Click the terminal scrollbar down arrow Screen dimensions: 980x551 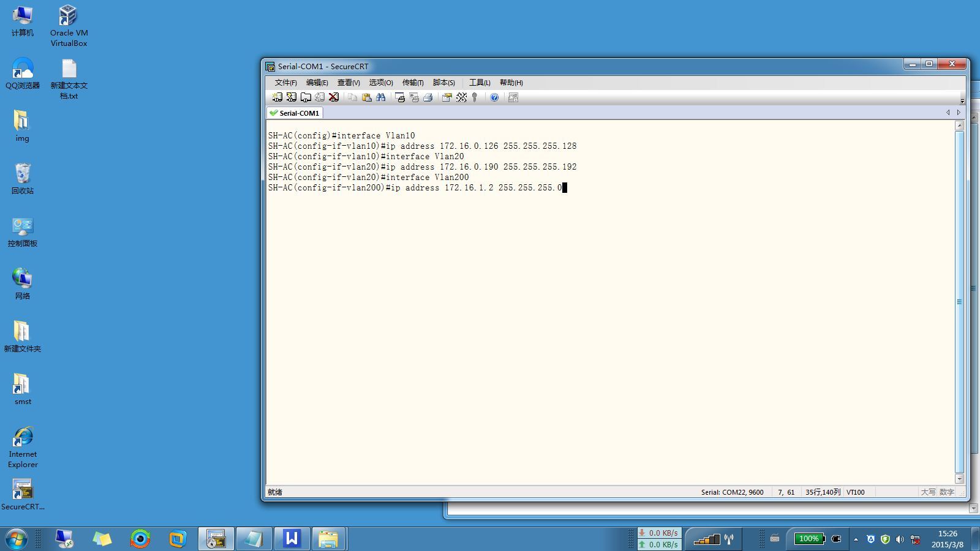(959, 479)
